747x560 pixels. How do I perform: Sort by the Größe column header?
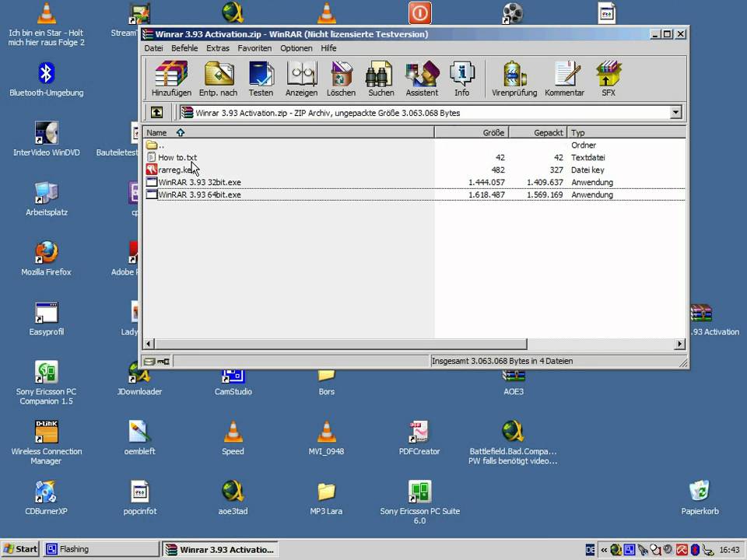click(x=472, y=132)
